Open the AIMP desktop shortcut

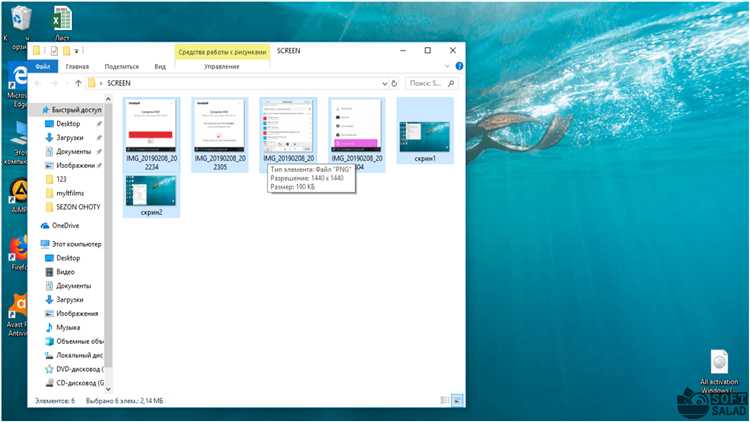click(17, 191)
